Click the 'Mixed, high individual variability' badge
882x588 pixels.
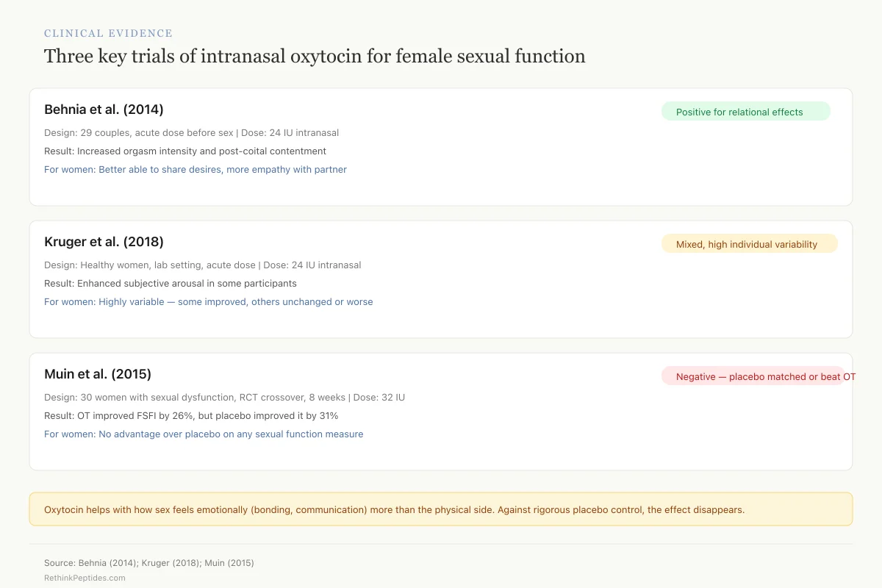point(749,244)
